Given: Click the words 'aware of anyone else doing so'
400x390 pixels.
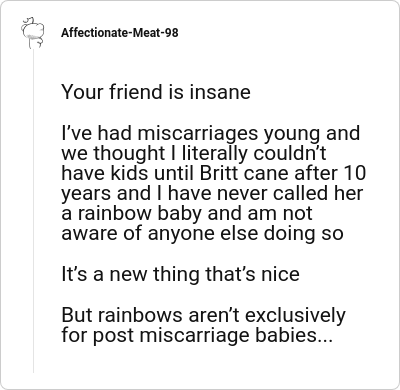Looking at the screenshot, I should [202, 234].
